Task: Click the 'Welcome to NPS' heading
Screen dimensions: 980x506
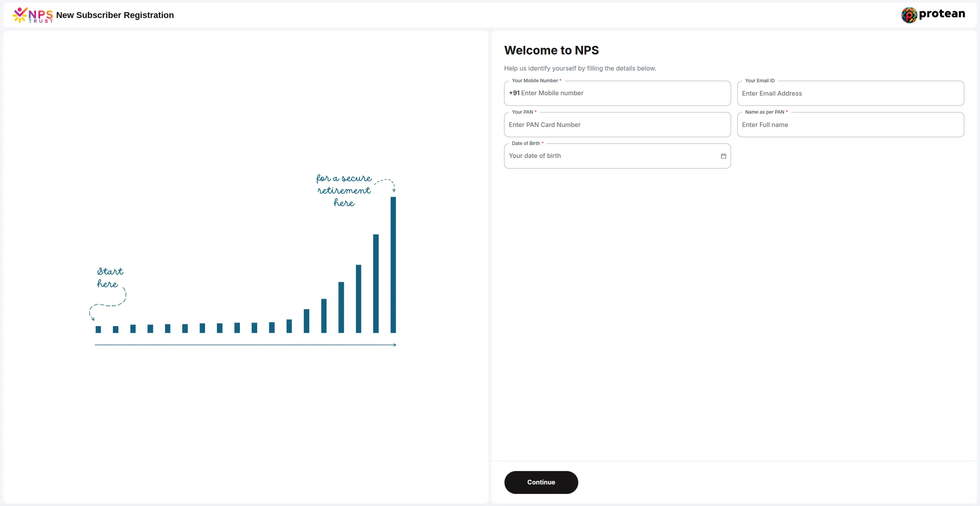Action: click(551, 51)
